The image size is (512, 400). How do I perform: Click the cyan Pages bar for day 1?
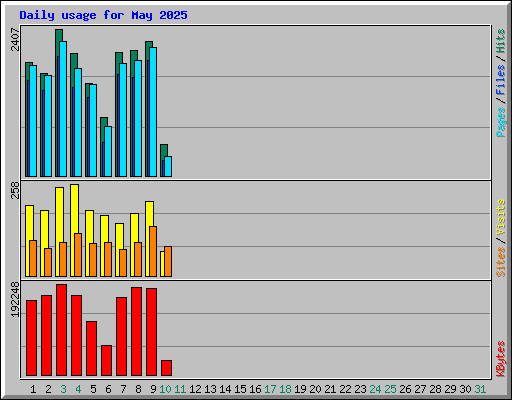33,121
